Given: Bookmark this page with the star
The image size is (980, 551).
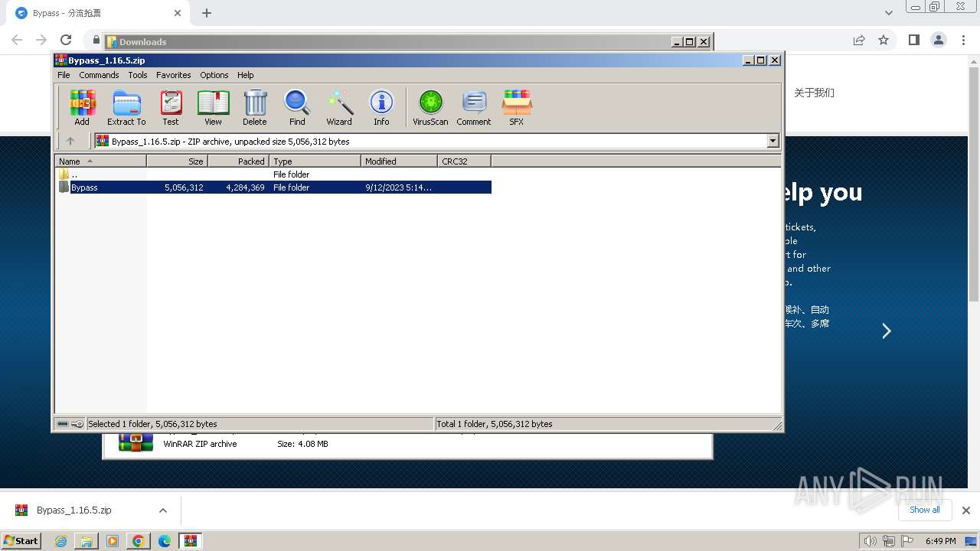Looking at the screenshot, I should pos(884,40).
